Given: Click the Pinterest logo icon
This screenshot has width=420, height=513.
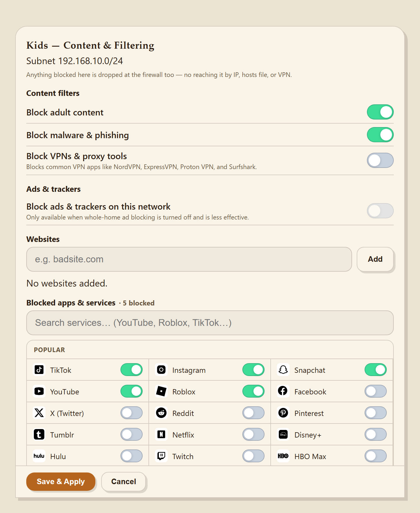Looking at the screenshot, I should click(283, 413).
